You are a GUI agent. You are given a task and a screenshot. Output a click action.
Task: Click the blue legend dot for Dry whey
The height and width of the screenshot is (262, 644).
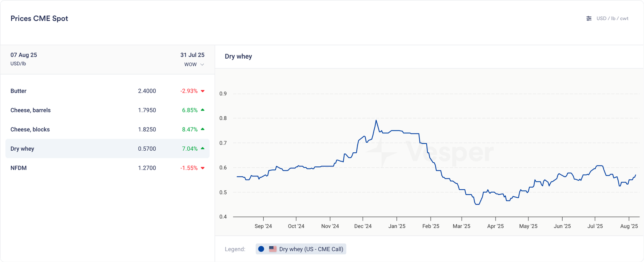tap(261, 249)
